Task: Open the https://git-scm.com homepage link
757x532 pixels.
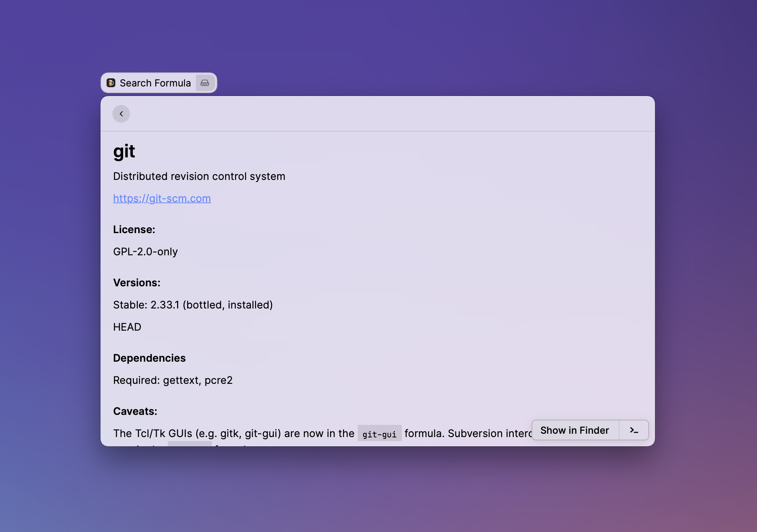Action: point(162,198)
